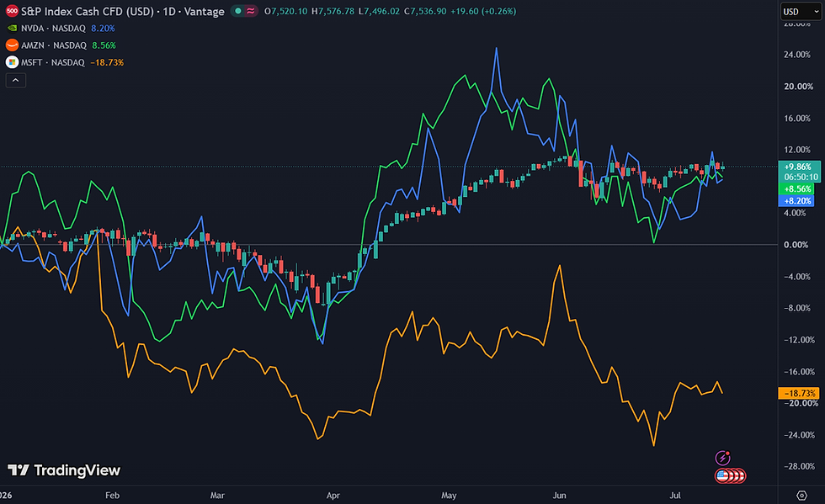
Task: Open the USD currency dropdown
Action: click(801, 12)
